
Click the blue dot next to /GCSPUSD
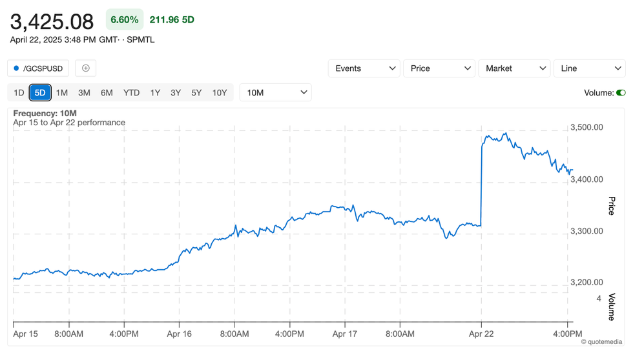(x=16, y=68)
